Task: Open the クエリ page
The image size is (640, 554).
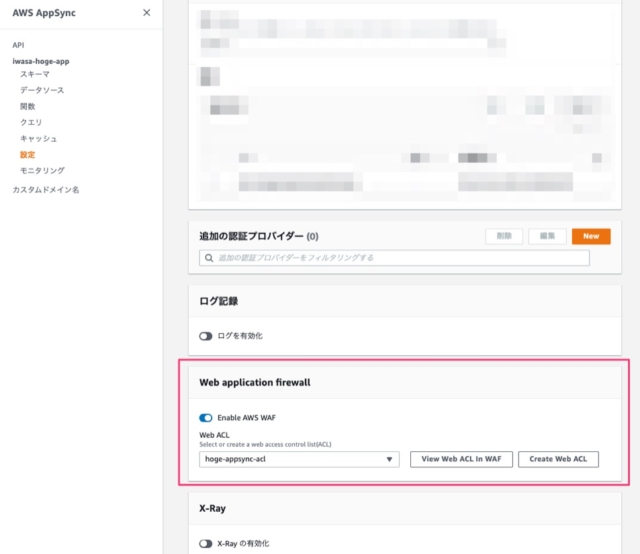Action: click(31, 122)
